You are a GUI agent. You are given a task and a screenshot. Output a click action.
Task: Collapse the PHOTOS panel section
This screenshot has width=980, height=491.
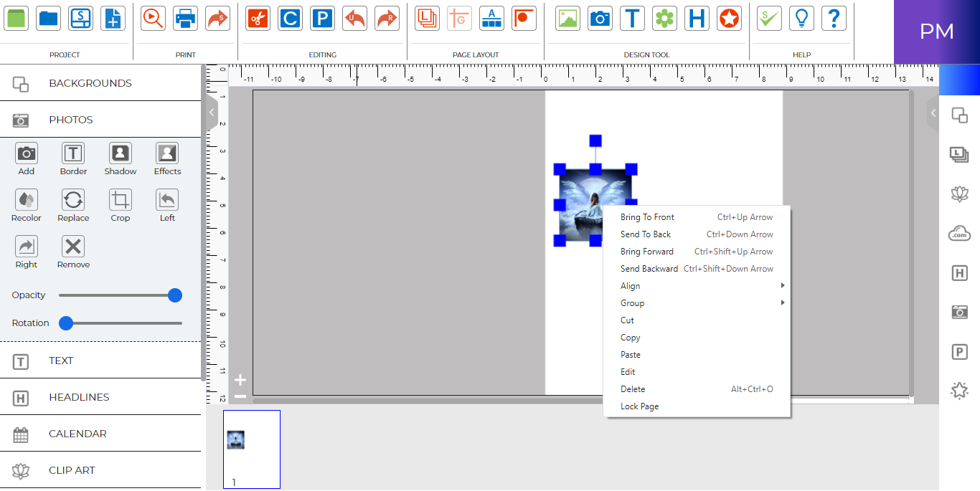pyautogui.click(x=100, y=120)
